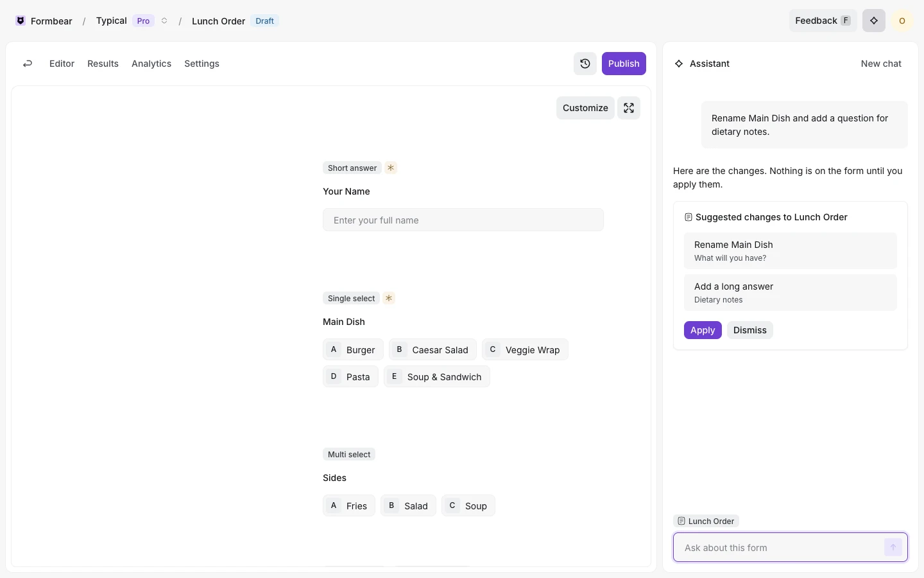Image resolution: width=924 pixels, height=578 pixels.
Task: Click required asterisk on Main Dish question
Action: (x=389, y=298)
